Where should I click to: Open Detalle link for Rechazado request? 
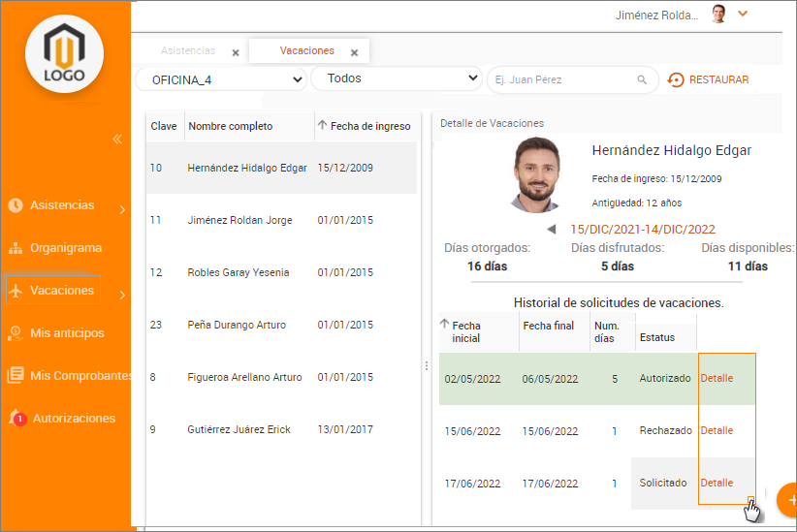tap(717, 430)
